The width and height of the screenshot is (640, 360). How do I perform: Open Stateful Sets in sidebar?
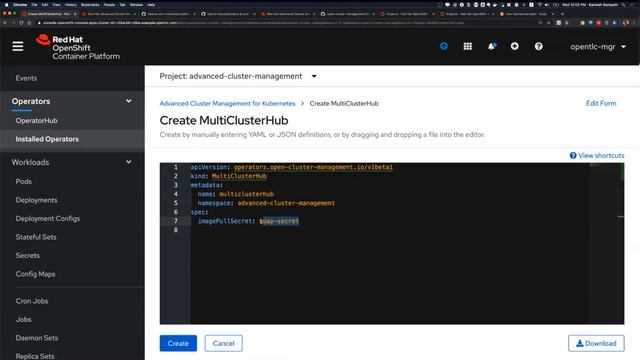click(x=36, y=237)
